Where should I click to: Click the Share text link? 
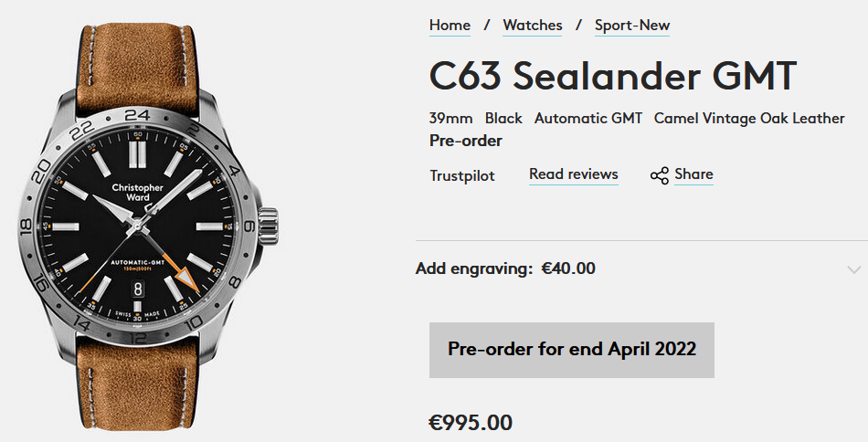(x=693, y=174)
